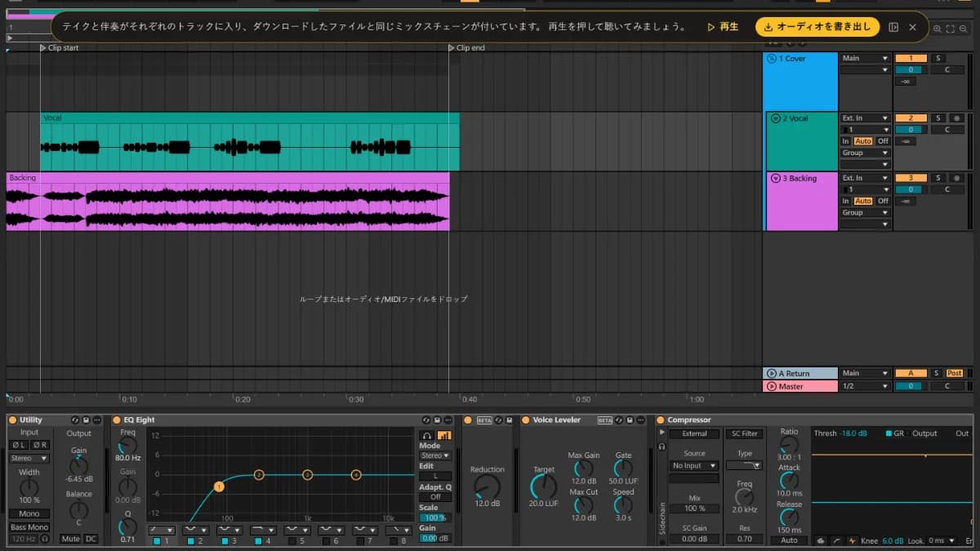
Task: Click オーディオを書き出し export button
Action: coord(817,27)
